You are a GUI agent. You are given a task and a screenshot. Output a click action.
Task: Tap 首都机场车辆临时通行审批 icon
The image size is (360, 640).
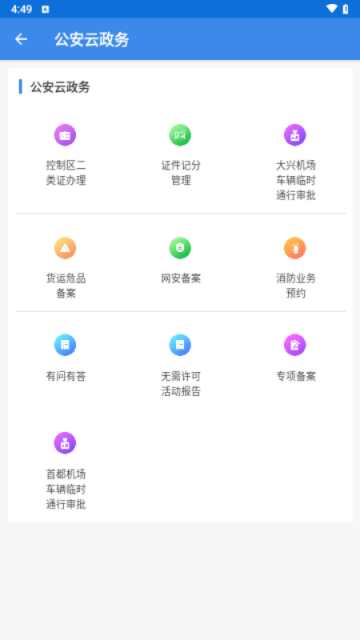(x=65, y=443)
